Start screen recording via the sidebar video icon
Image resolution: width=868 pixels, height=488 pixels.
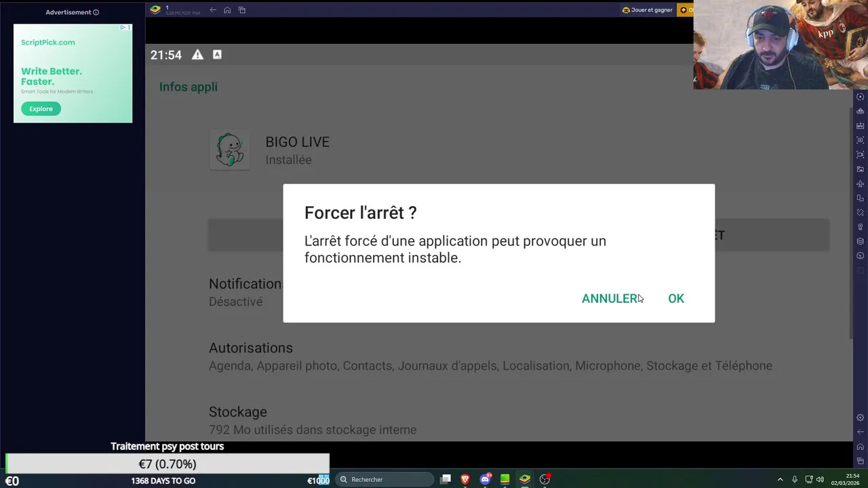click(860, 155)
